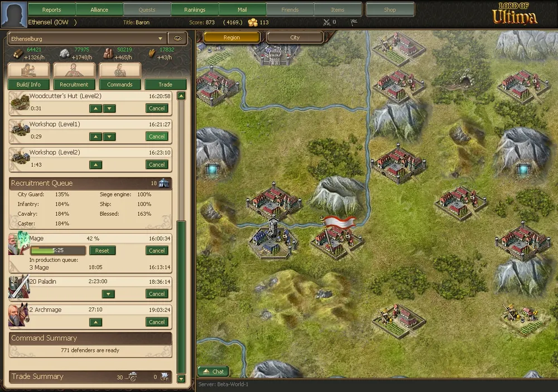
Task: Click the sidebar vertical scrollbar thumb
Action: [x=181, y=297]
